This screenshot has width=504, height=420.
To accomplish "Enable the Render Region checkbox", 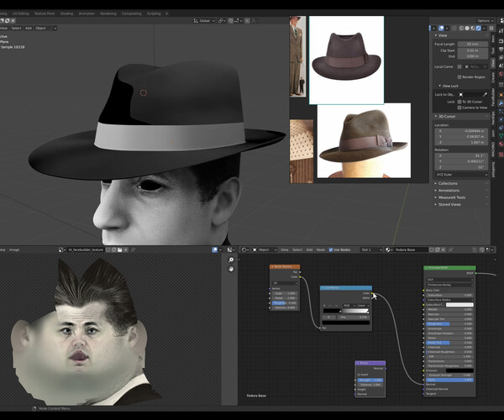I will coord(459,77).
